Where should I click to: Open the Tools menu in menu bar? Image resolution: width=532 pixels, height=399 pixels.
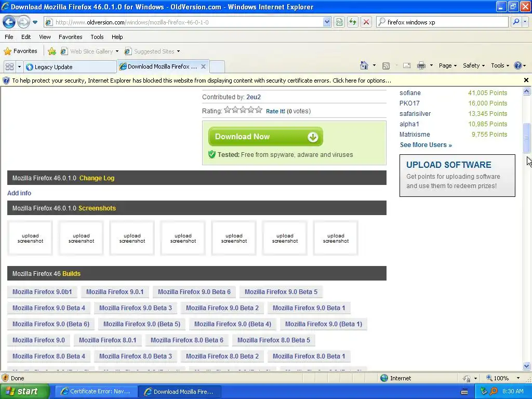coord(97,37)
